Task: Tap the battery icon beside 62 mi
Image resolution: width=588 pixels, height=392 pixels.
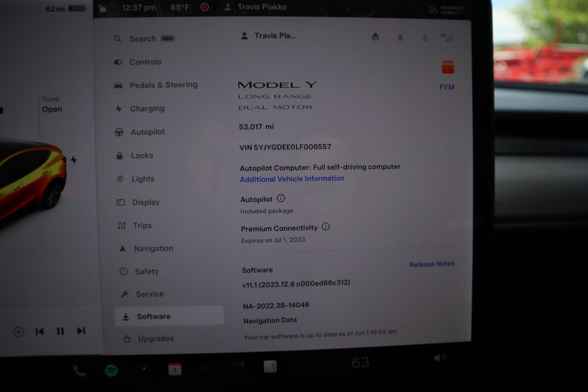Action: pos(77,8)
